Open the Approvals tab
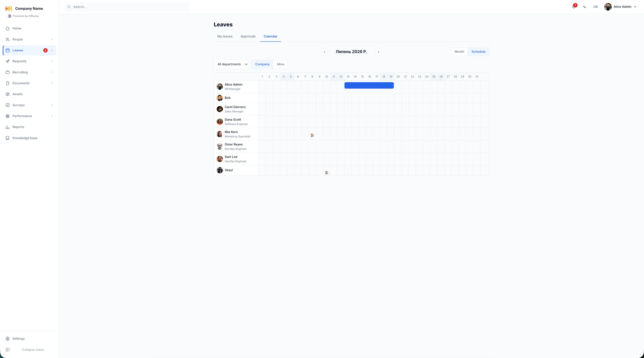 [248, 36]
